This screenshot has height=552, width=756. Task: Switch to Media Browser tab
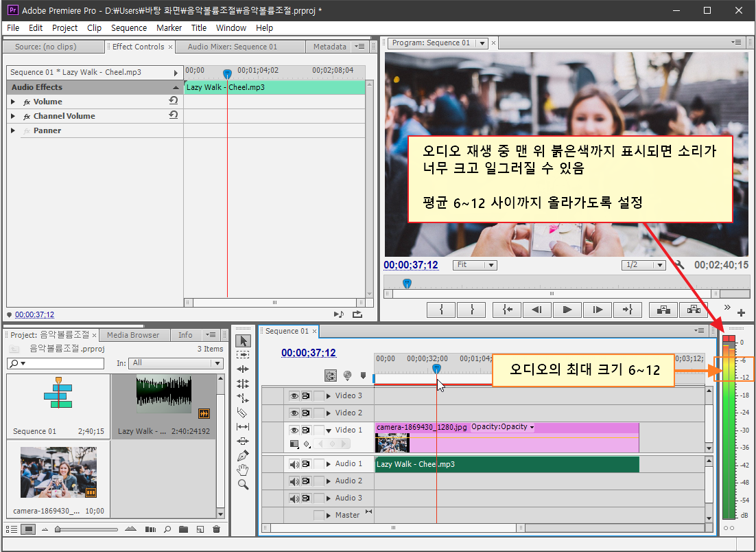coord(133,335)
